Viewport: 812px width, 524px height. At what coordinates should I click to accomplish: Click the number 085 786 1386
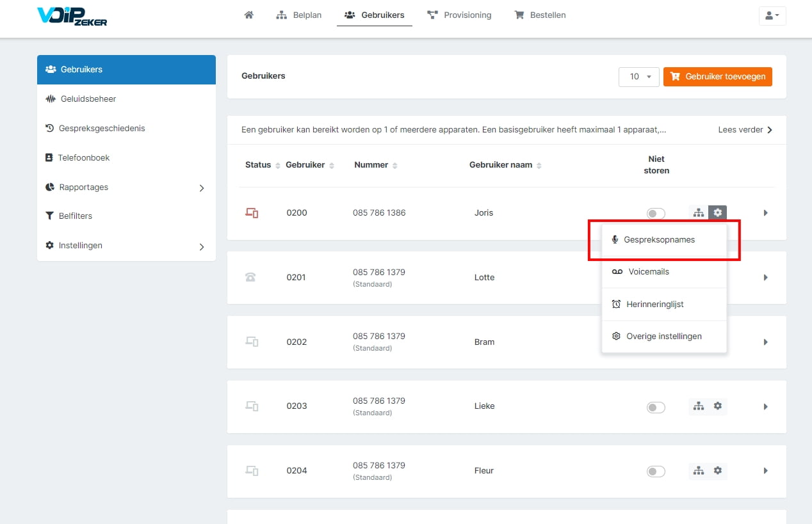(379, 213)
